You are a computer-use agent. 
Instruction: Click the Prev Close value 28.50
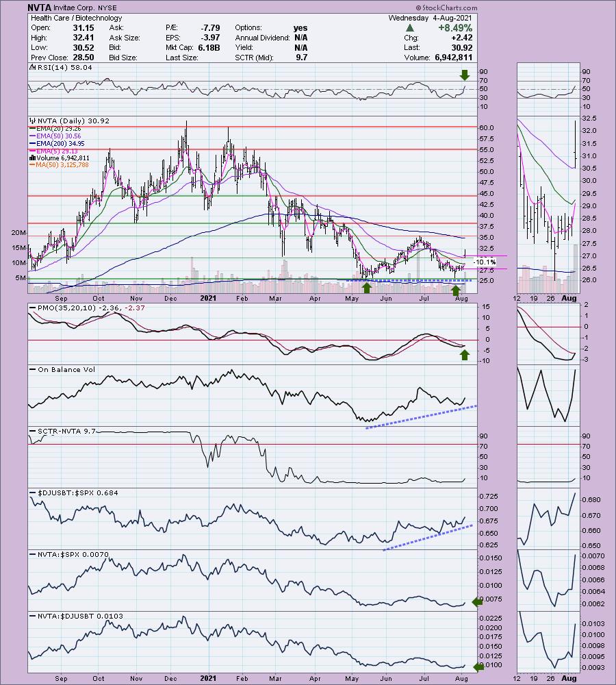84,58
